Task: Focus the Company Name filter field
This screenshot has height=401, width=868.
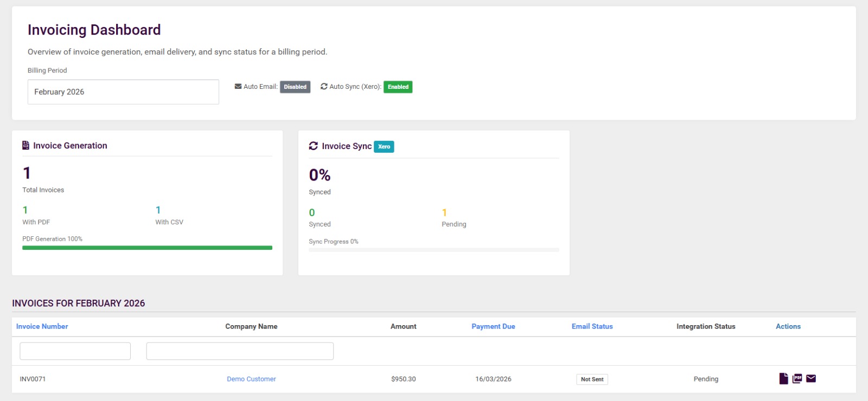Action: click(x=240, y=351)
